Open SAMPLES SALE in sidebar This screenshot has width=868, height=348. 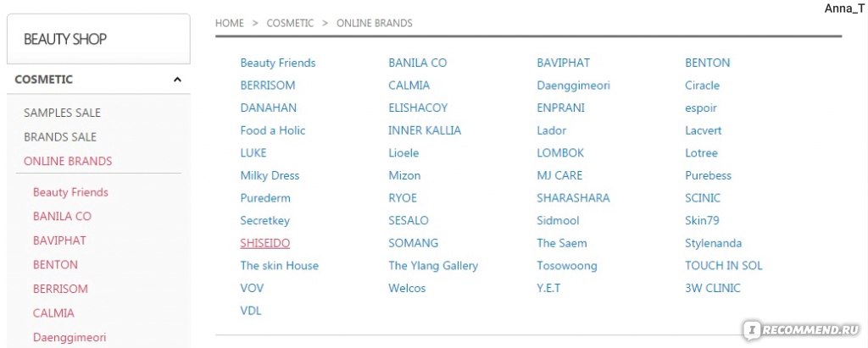(x=62, y=113)
